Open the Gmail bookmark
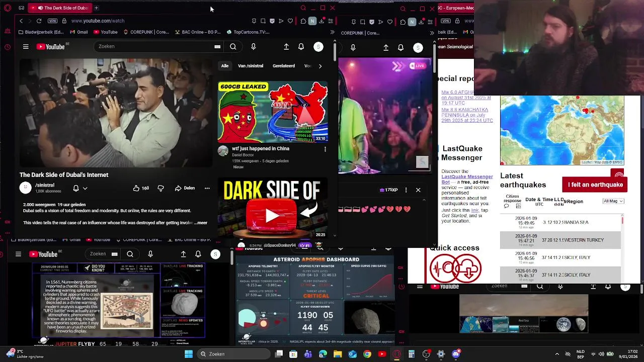Image resolution: width=644 pixels, height=362 pixels. (x=79, y=32)
